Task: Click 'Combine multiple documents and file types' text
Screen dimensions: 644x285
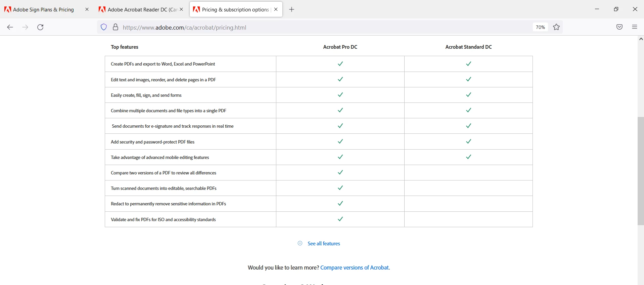Action: tap(169, 111)
